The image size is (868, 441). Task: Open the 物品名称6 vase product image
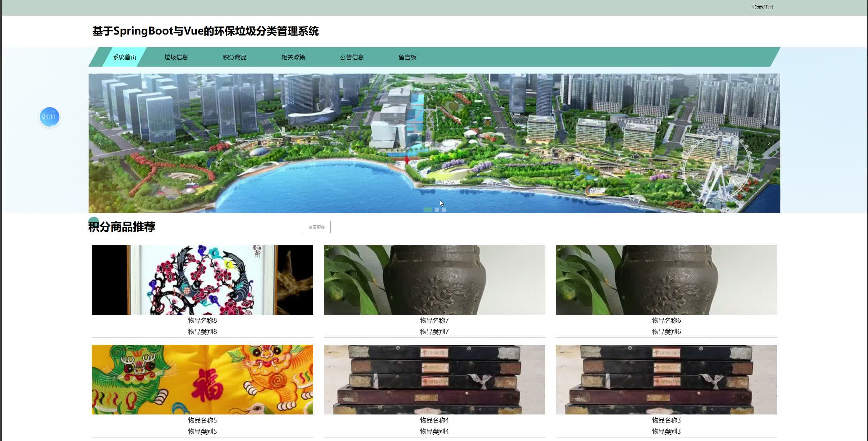pos(666,279)
